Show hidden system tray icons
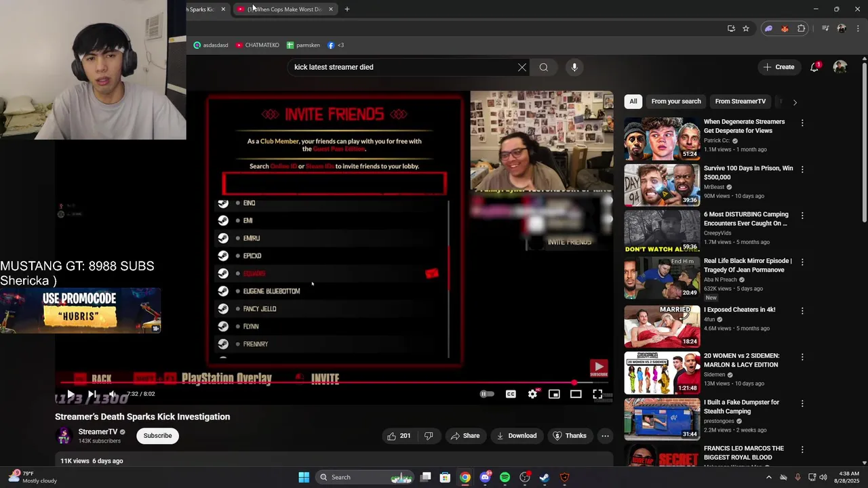The width and height of the screenshot is (868, 488). [768, 477]
